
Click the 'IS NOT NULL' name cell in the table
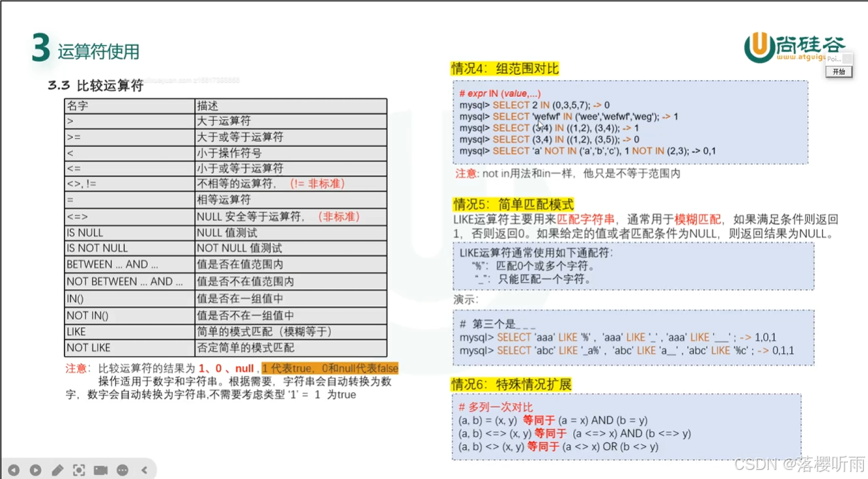[129, 249]
